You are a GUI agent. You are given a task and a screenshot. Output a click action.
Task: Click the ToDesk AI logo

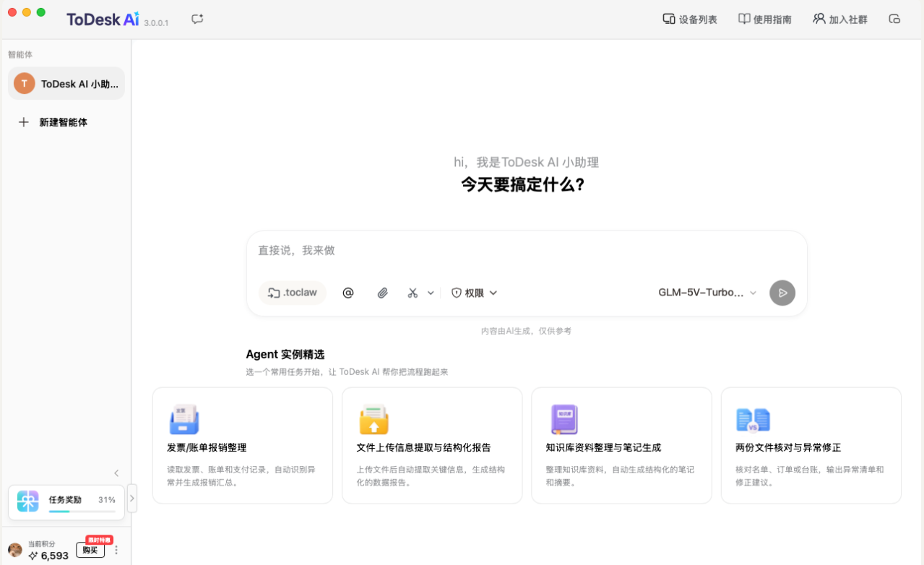[103, 20]
